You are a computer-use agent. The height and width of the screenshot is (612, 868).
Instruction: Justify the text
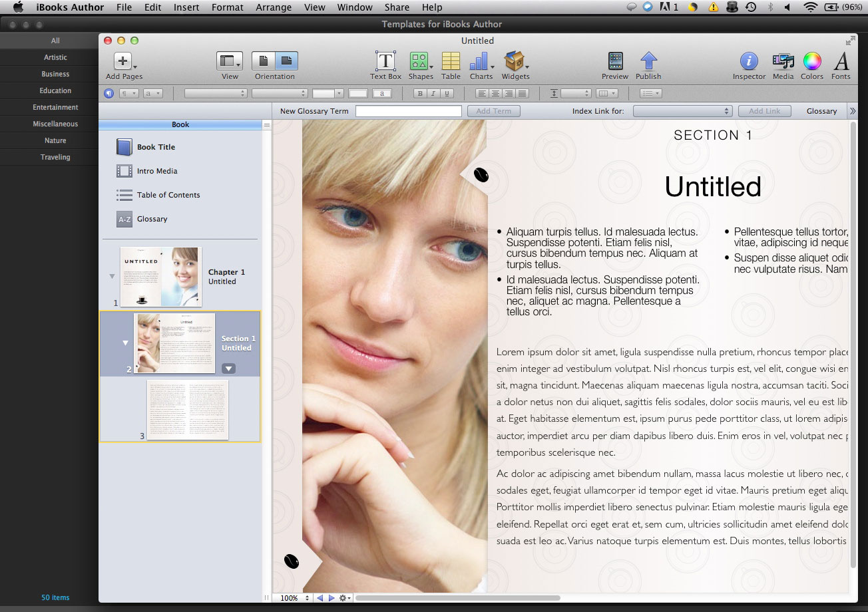click(x=522, y=94)
